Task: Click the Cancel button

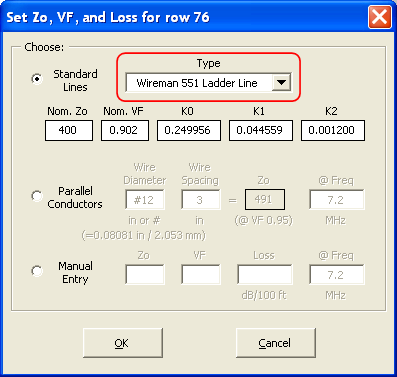Action: point(276,343)
